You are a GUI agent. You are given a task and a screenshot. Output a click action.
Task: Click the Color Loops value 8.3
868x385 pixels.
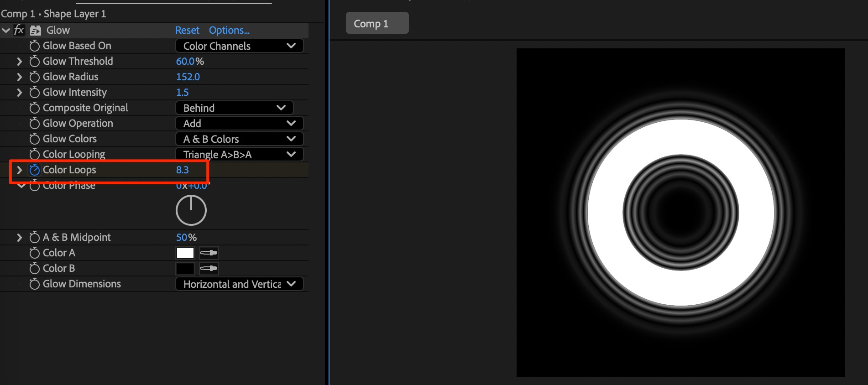(182, 170)
